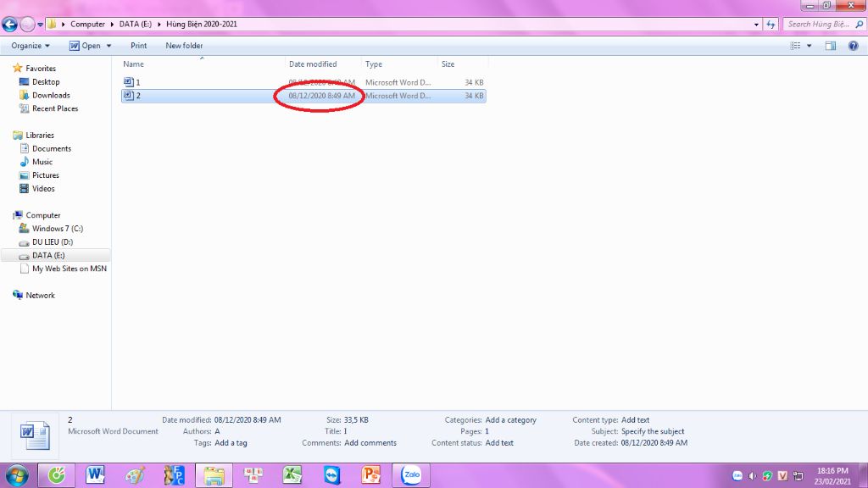Open the Documents library

pyautogui.click(x=52, y=148)
